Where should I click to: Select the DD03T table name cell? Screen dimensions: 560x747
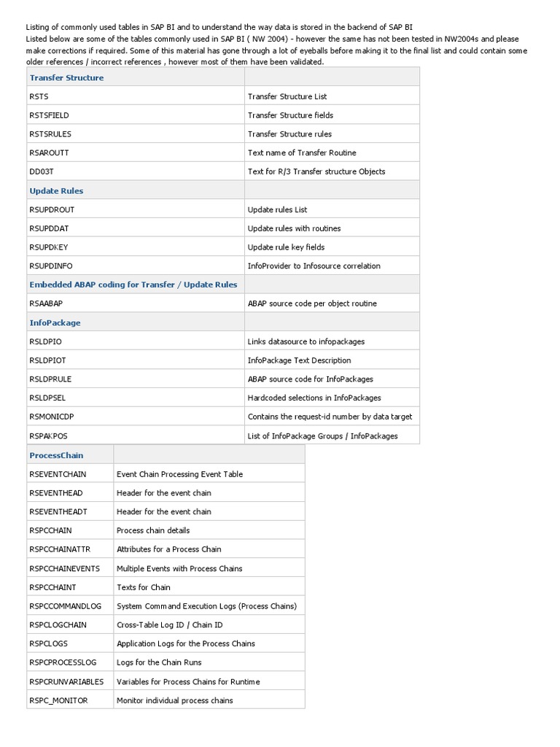[x=136, y=171]
